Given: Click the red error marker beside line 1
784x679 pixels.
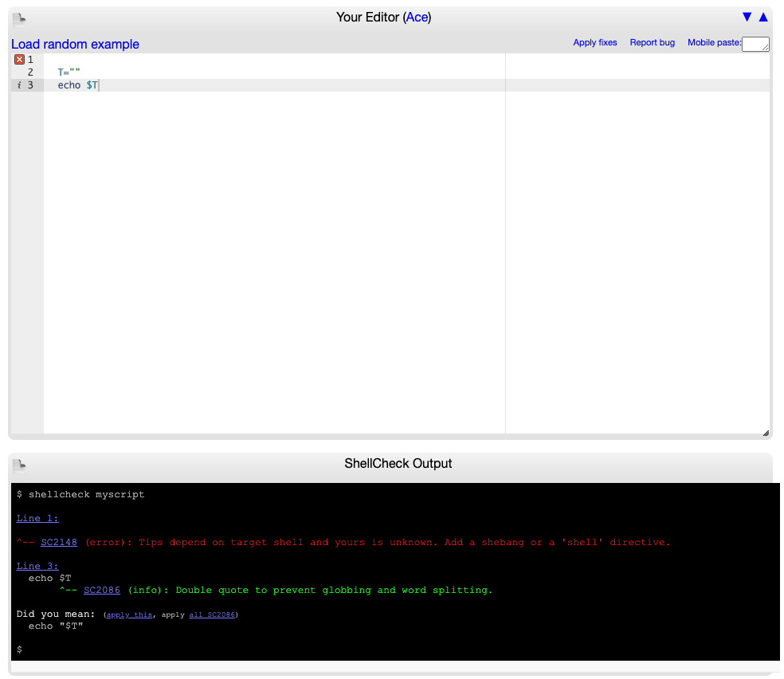Looking at the screenshot, I should click(x=19, y=59).
